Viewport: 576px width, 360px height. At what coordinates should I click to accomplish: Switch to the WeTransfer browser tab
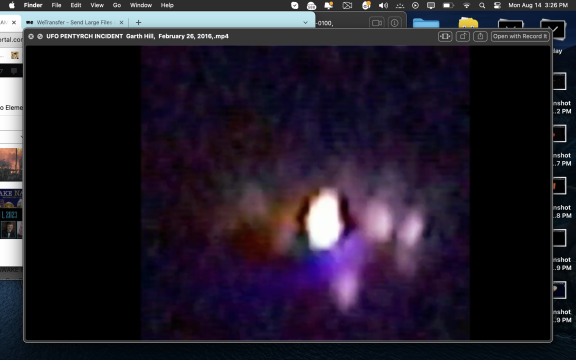point(74,22)
